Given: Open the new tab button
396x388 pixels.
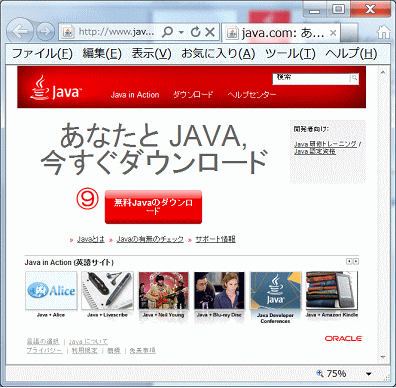Looking at the screenshot, I should [349, 32].
